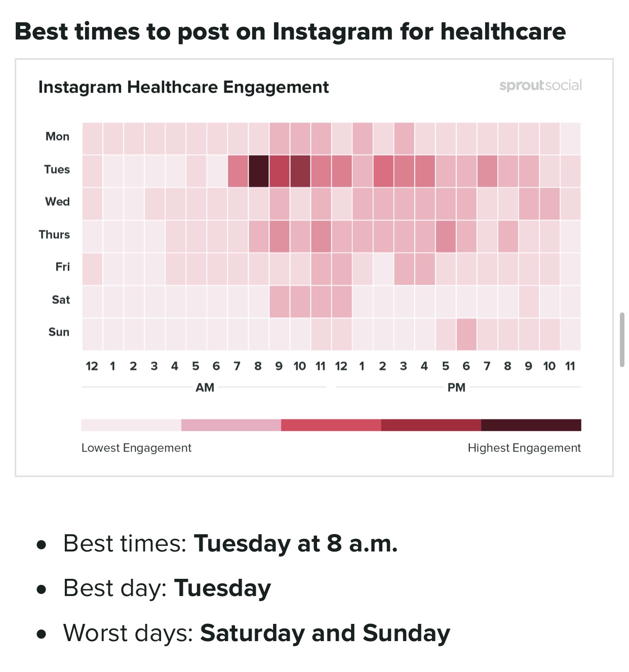The image size is (629, 672).
Task: Click the second light pink legend swatch
Action: coord(231,425)
